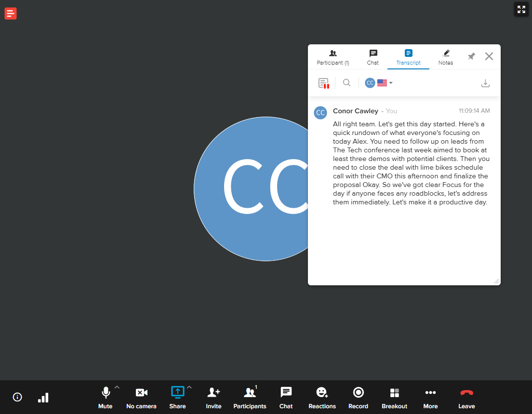Open the More options menu
The image size is (532, 414).
click(430, 393)
